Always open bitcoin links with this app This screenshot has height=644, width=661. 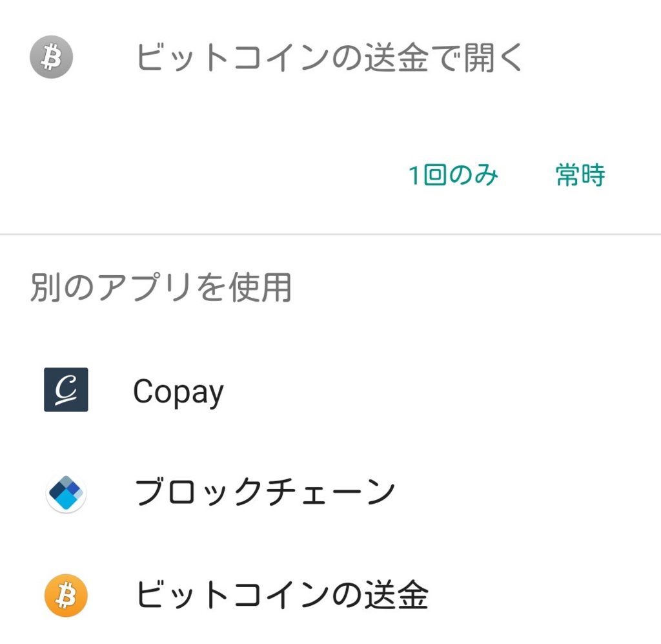[x=579, y=175]
